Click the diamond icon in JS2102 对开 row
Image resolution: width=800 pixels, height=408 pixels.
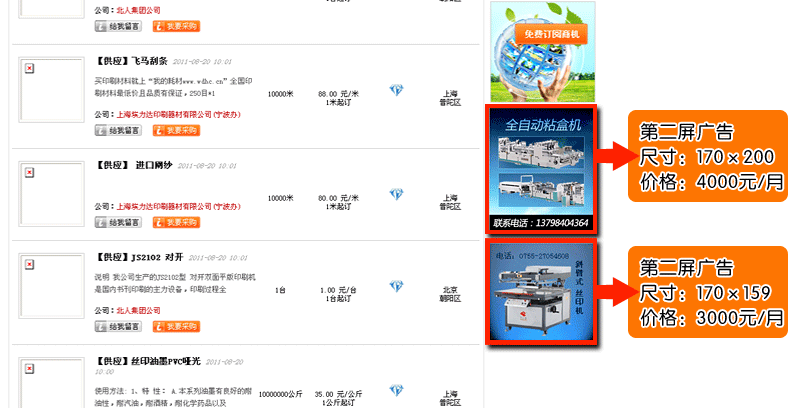(396, 286)
